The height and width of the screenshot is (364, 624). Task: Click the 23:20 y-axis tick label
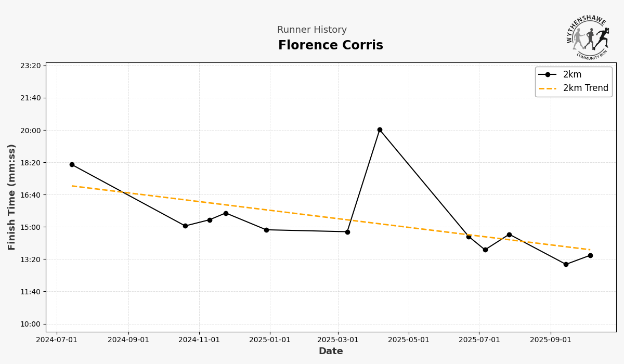[30, 66]
